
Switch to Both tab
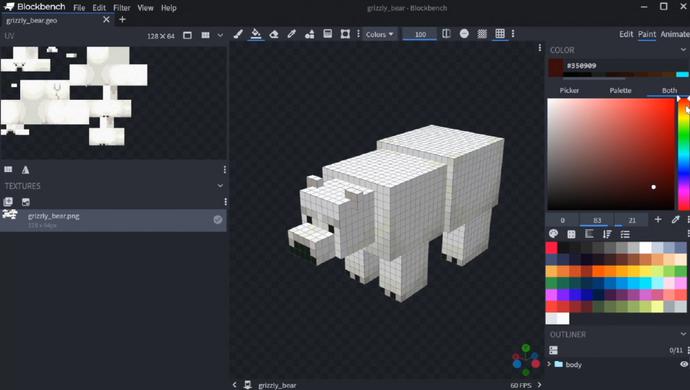(x=669, y=90)
